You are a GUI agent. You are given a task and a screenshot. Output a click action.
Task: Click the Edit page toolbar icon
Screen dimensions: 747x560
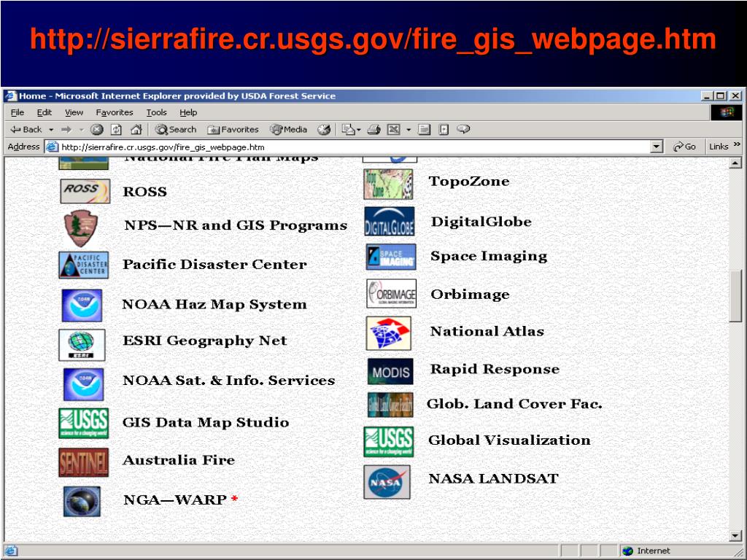393,130
